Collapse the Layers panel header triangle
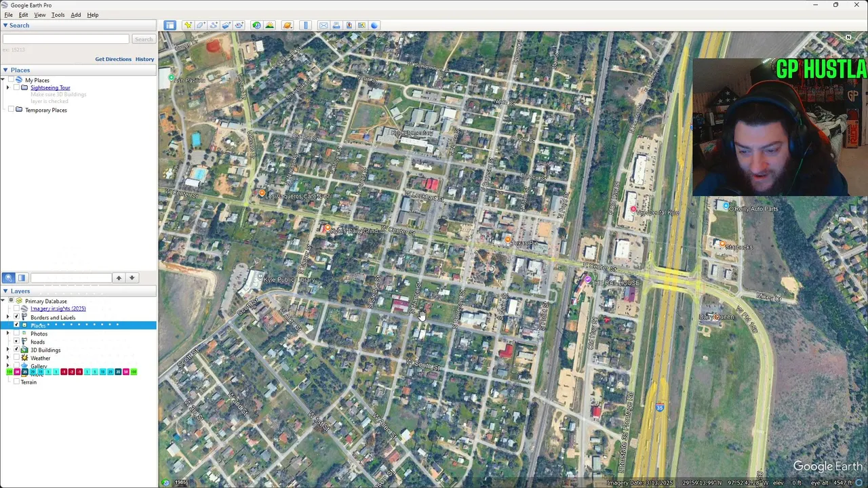Image resolution: width=868 pixels, height=488 pixels. 5,291
